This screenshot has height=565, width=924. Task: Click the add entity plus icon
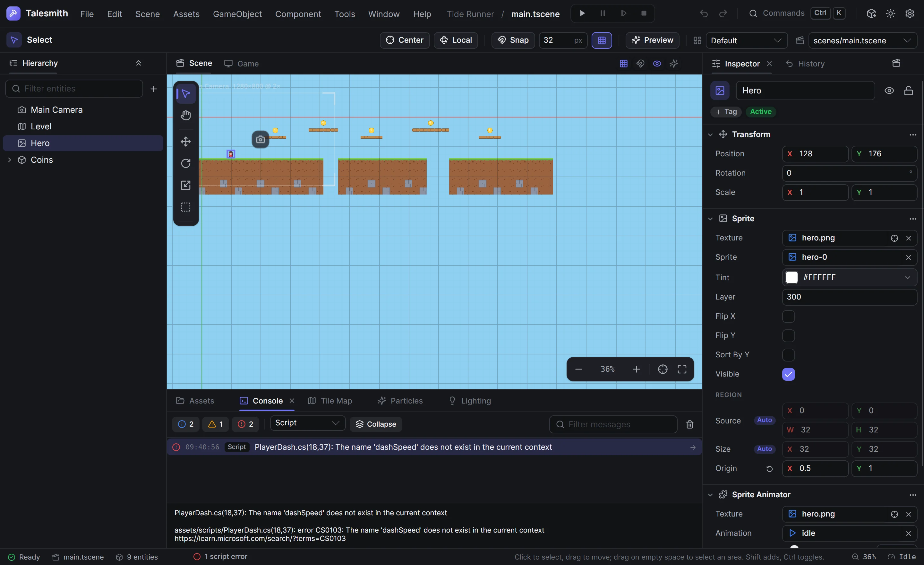pyautogui.click(x=153, y=89)
